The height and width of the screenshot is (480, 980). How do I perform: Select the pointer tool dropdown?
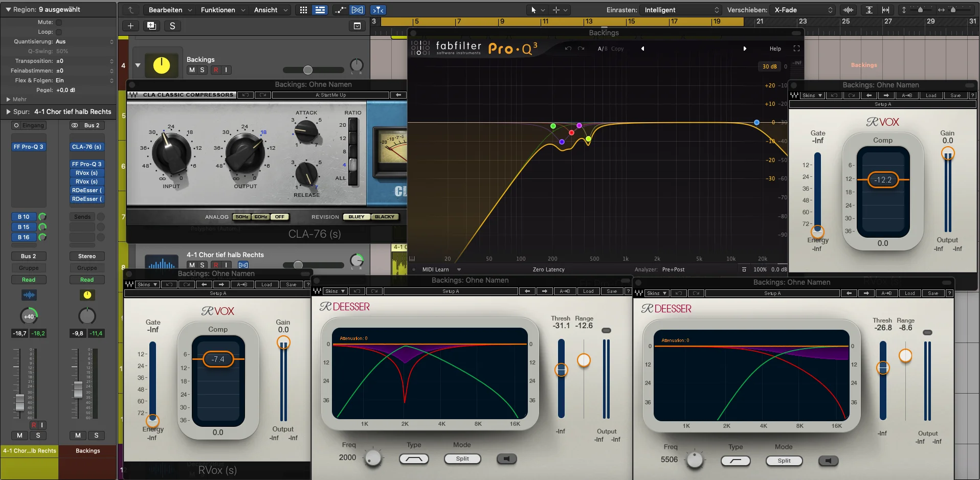point(537,10)
